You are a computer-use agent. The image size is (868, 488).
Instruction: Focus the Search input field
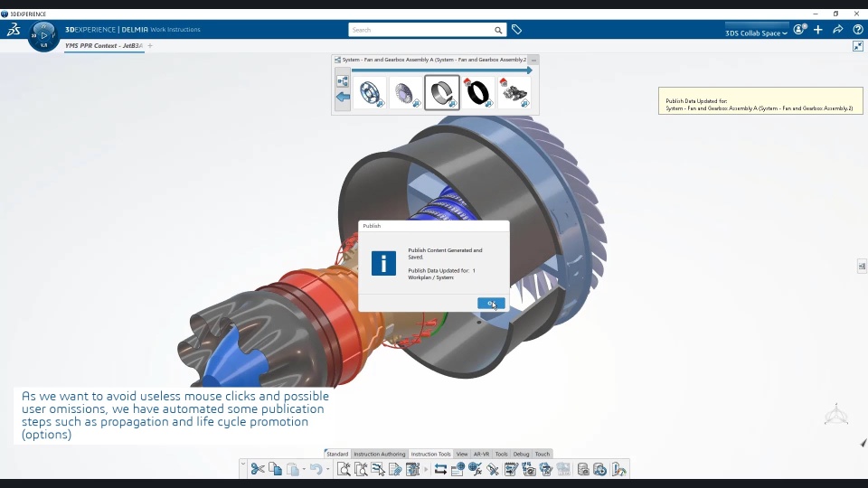pos(420,30)
